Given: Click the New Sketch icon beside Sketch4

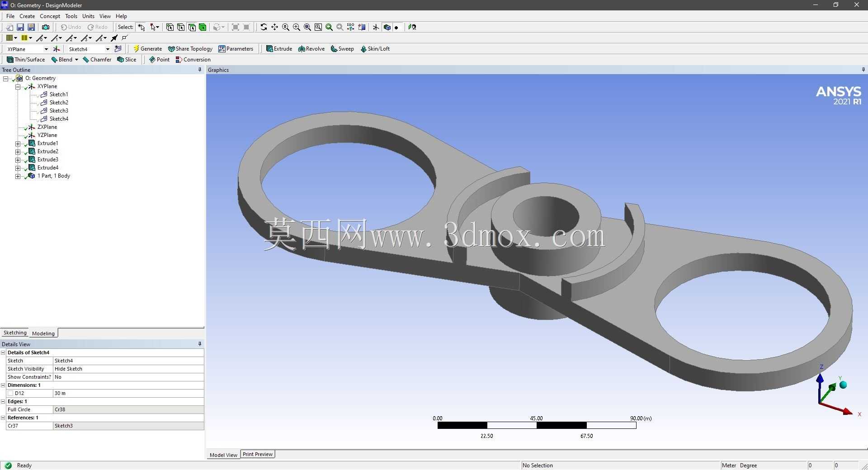Looking at the screenshot, I should [x=118, y=49].
